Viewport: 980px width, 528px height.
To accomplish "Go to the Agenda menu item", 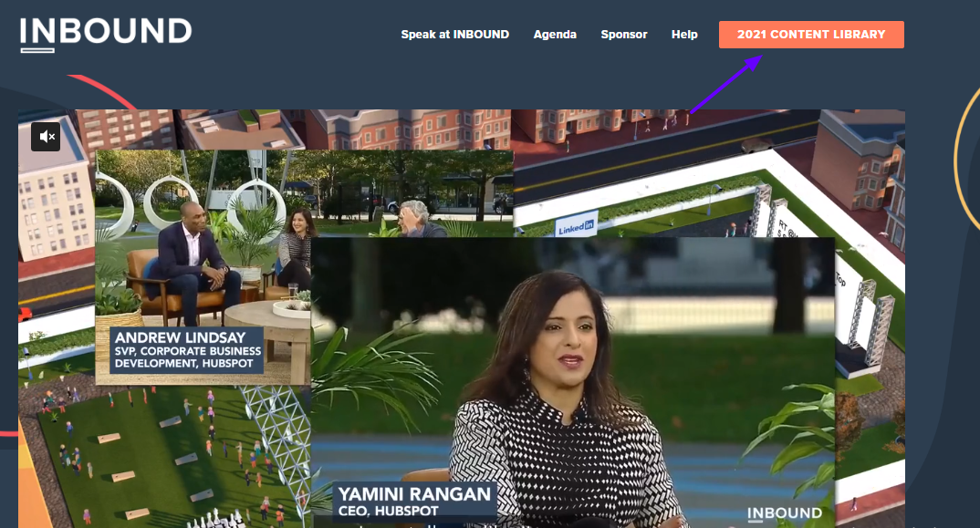I will click(x=555, y=35).
